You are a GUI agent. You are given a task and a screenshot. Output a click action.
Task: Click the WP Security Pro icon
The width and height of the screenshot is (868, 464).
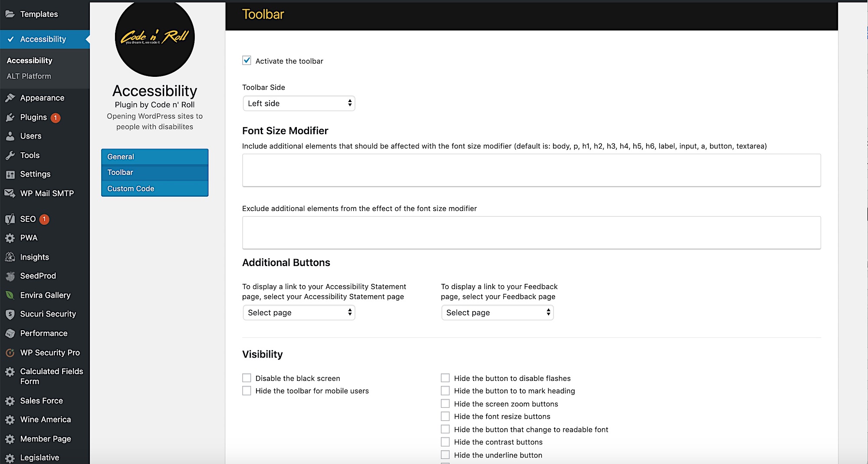click(x=10, y=353)
